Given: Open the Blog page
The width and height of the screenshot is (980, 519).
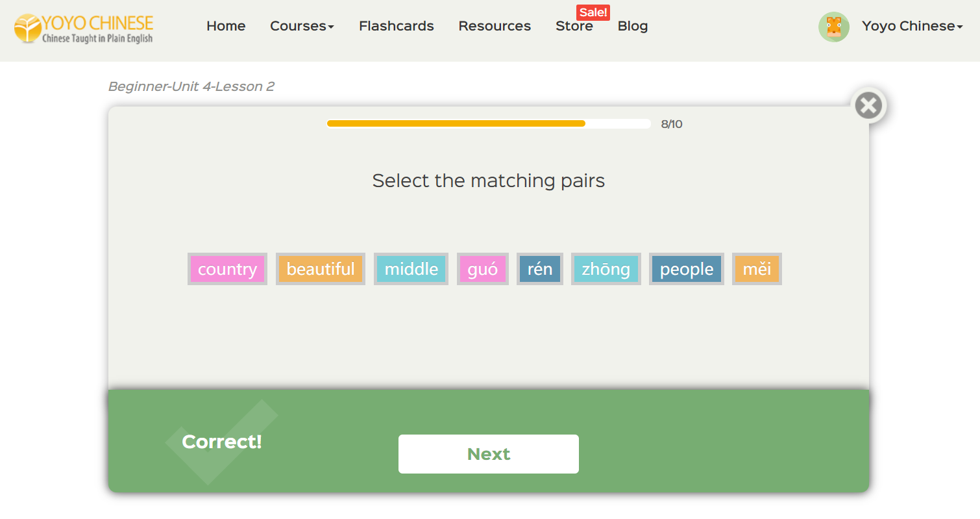Looking at the screenshot, I should 633,27.
